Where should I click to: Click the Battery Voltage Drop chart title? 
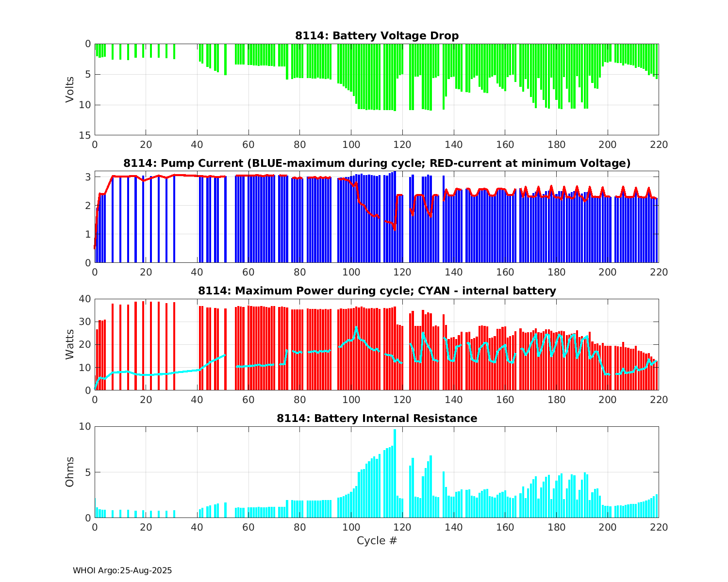(x=377, y=36)
